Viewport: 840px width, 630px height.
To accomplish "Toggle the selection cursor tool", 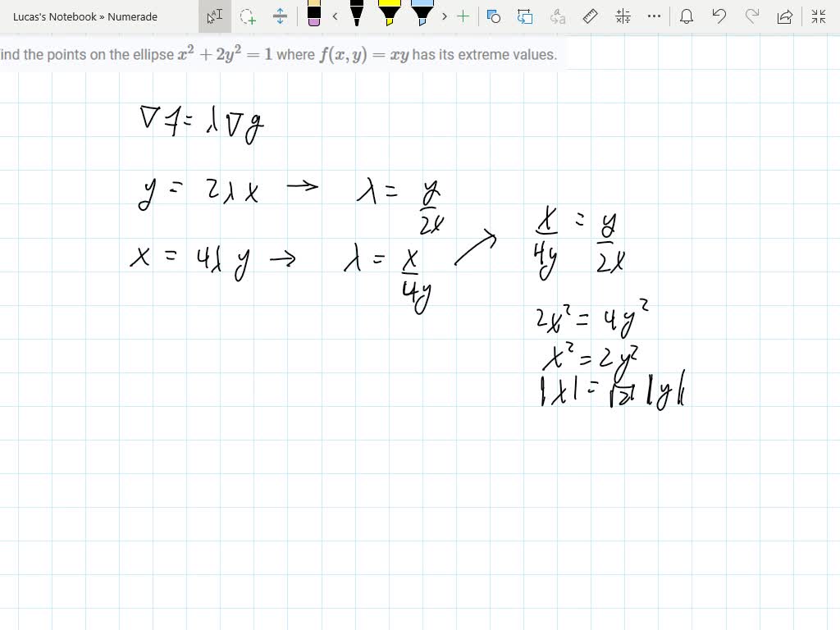I will tap(215, 16).
